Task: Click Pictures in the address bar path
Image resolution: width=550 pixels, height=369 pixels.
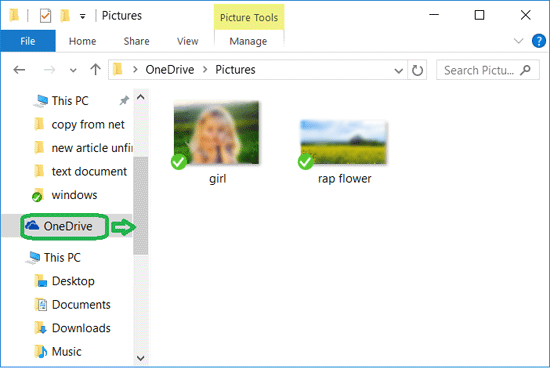Action: coord(235,70)
